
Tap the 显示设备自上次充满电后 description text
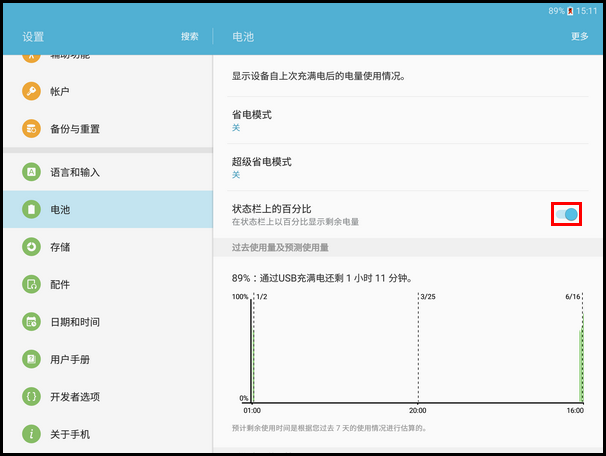tap(318, 76)
